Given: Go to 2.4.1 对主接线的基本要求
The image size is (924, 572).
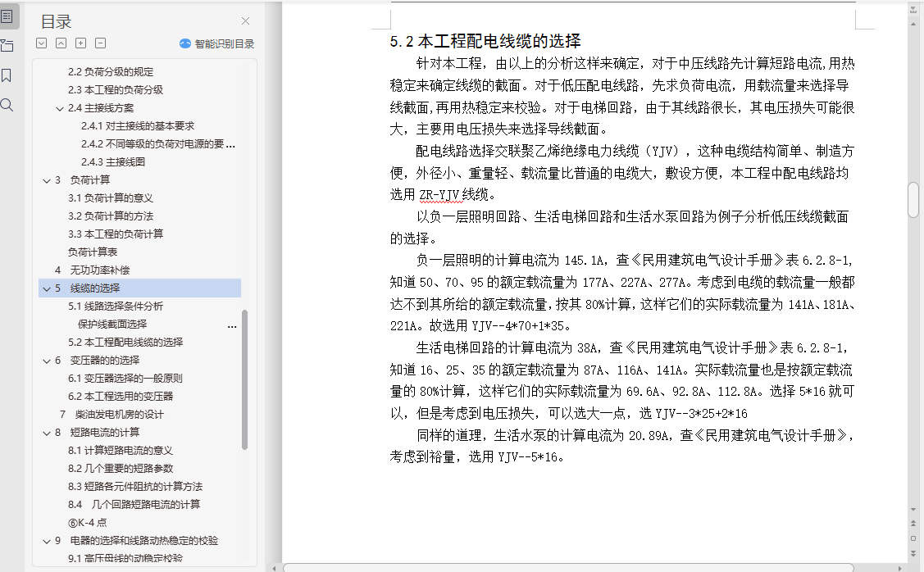Looking at the screenshot, I should [138, 125].
